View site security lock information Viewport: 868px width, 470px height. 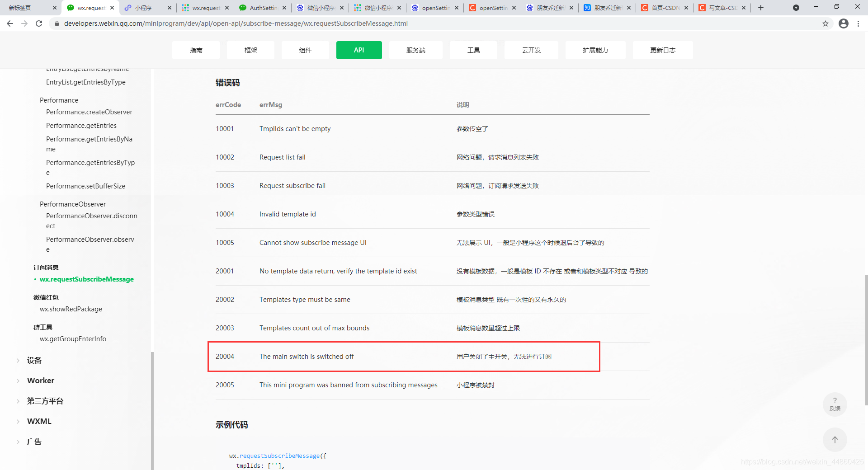57,23
